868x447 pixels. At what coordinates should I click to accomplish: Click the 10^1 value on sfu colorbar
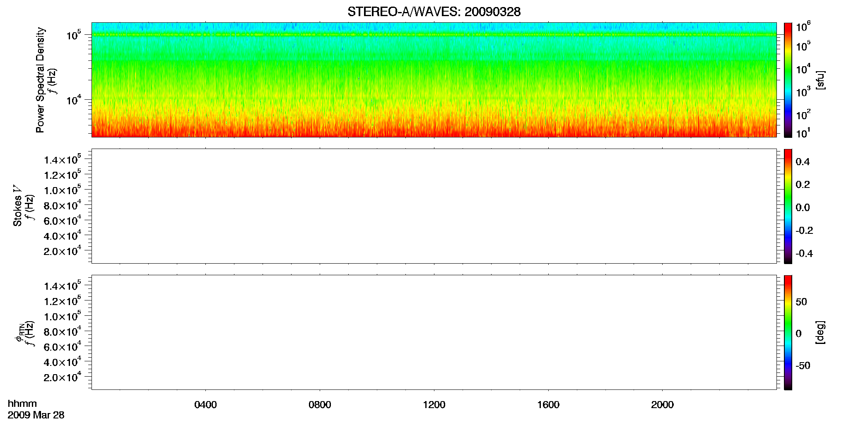803,133
